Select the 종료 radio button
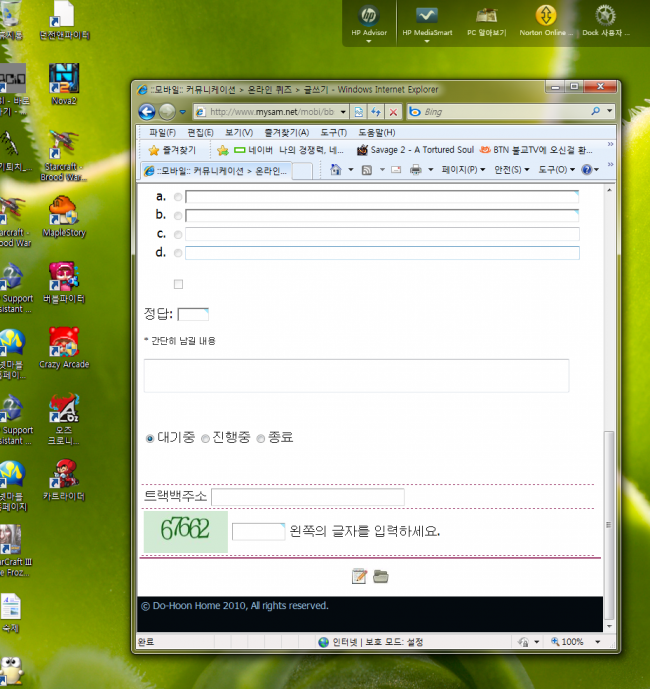 [261, 438]
